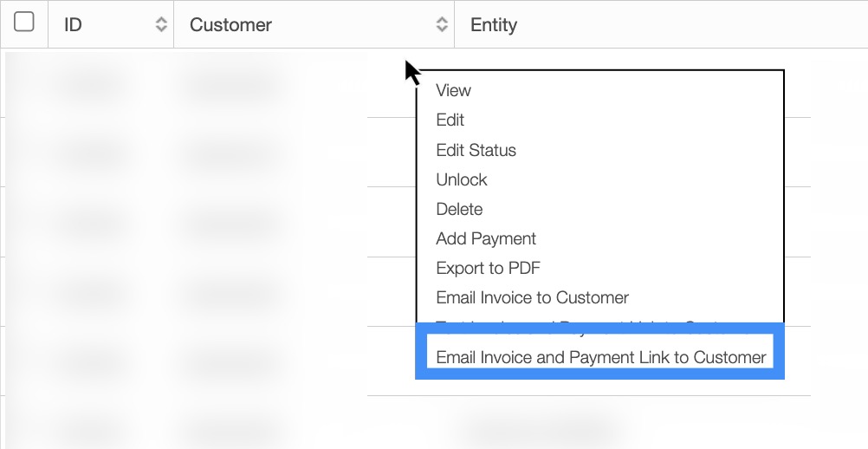Click Email Invoice and Payment Link to Customer

(x=600, y=357)
